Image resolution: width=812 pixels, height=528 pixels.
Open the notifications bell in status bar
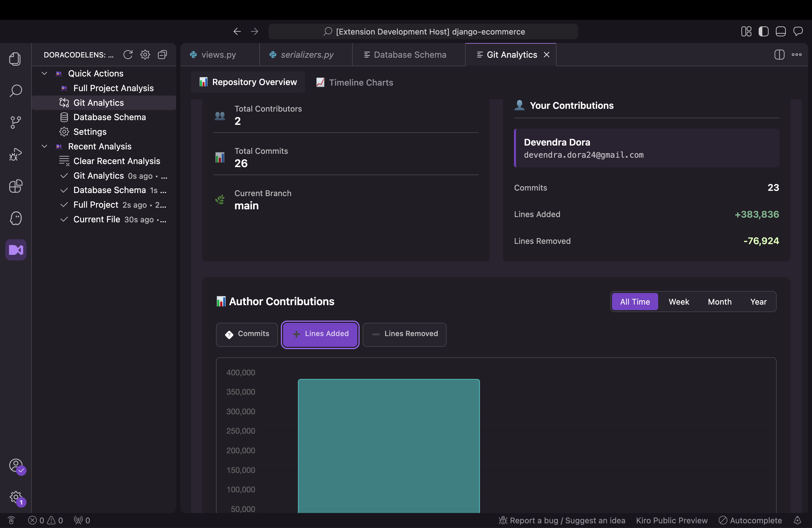point(797,520)
